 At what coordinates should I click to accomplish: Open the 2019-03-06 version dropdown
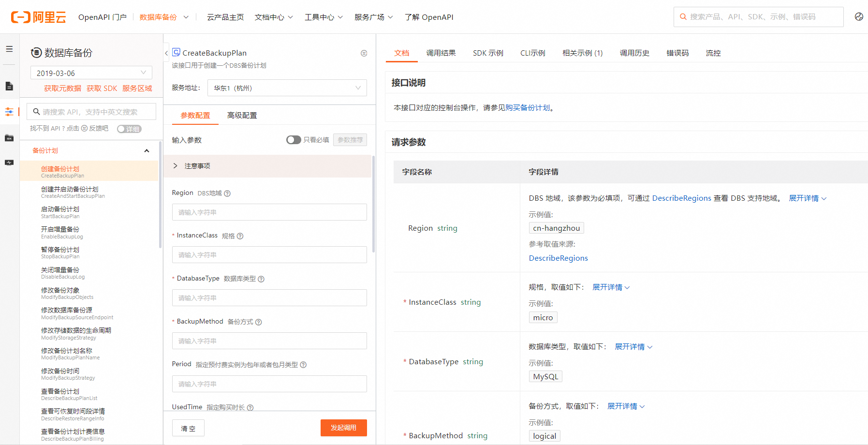91,73
